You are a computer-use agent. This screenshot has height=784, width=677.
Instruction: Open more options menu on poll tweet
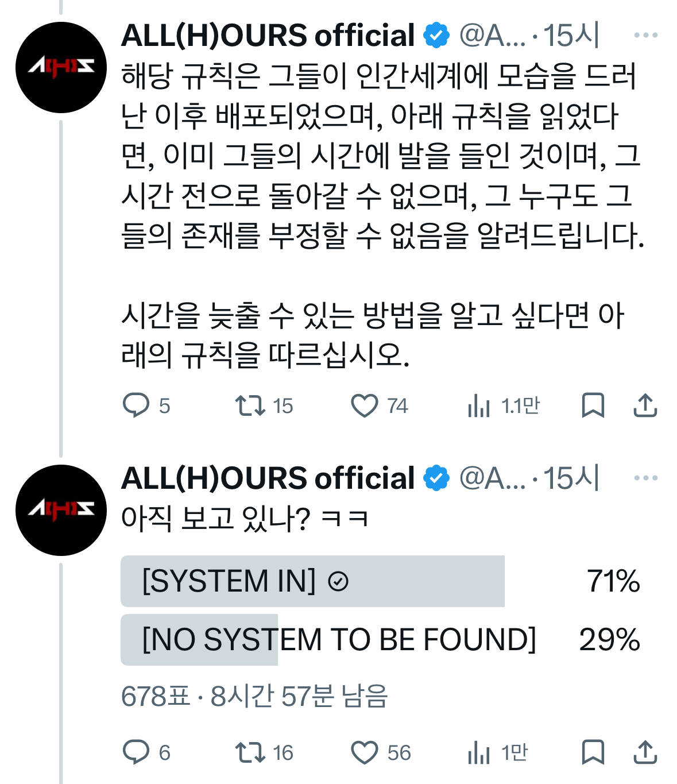click(x=645, y=478)
